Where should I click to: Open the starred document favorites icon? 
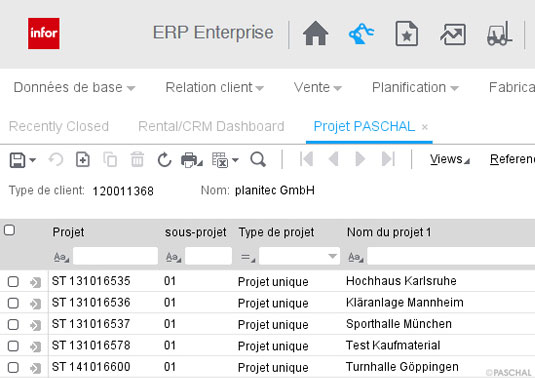[406, 33]
